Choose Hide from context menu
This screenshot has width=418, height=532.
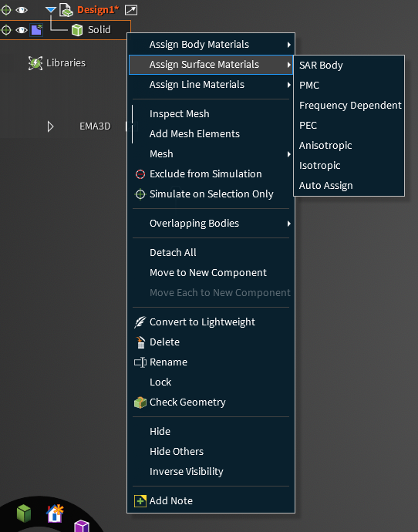(211, 431)
